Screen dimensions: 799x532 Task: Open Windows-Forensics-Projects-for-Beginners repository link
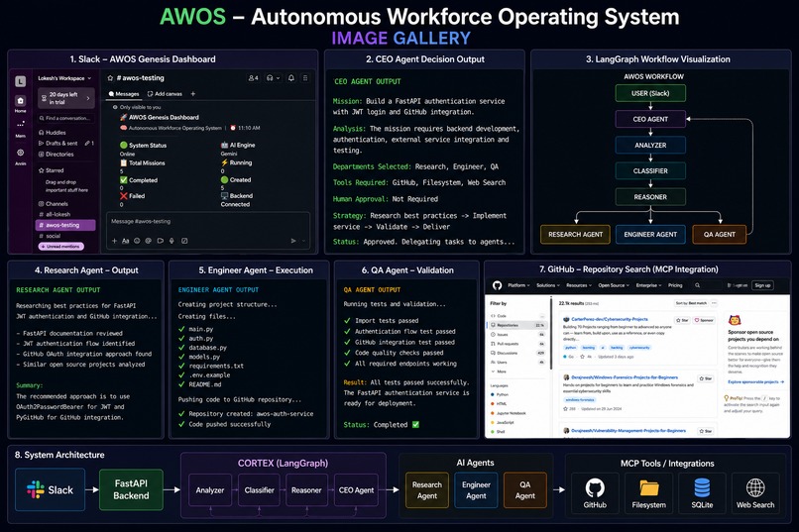(625, 377)
